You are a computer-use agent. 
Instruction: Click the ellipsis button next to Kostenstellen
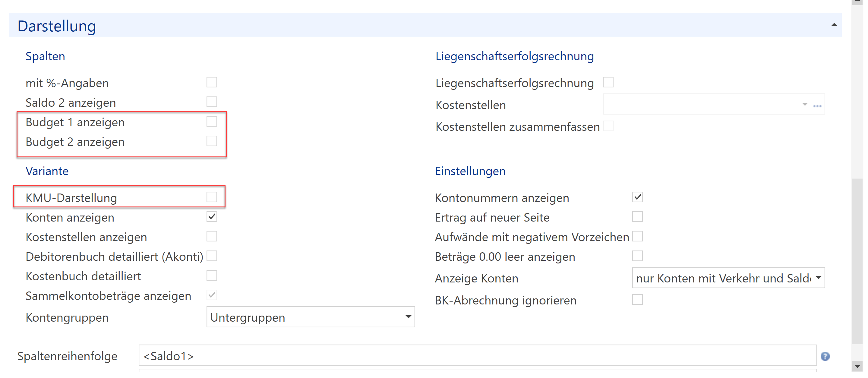click(817, 106)
